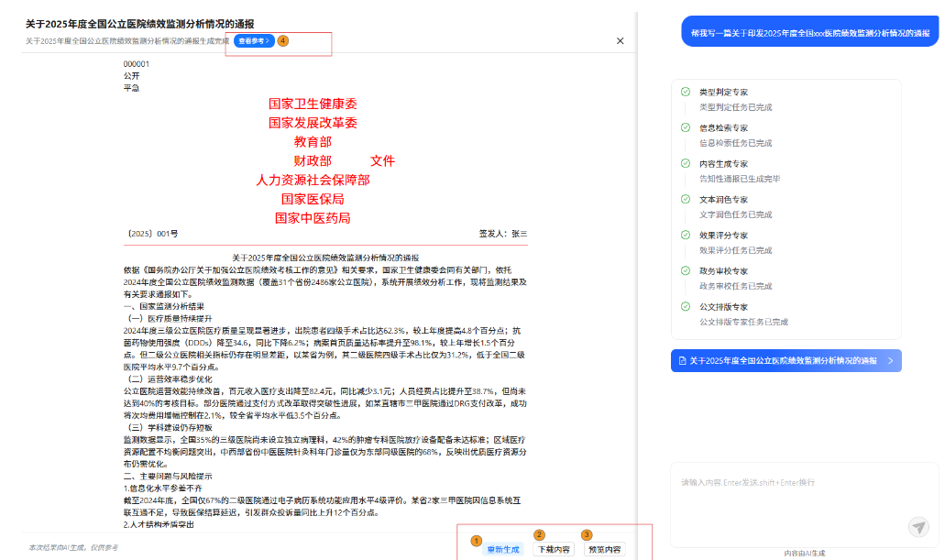This screenshot has width=945, height=560.
Task: Open the 查看参考 reference button
Action: 254,41
